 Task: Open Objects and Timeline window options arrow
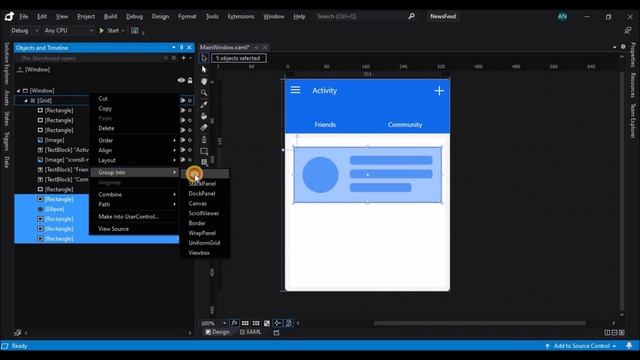click(x=174, y=48)
